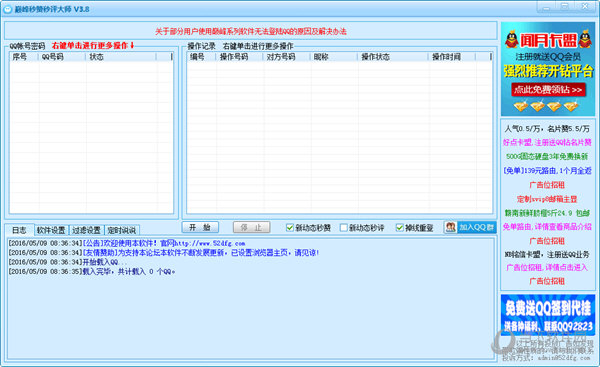The width and height of the screenshot is (600, 367).
Task: Click the 昵称 column header
Action: point(334,57)
